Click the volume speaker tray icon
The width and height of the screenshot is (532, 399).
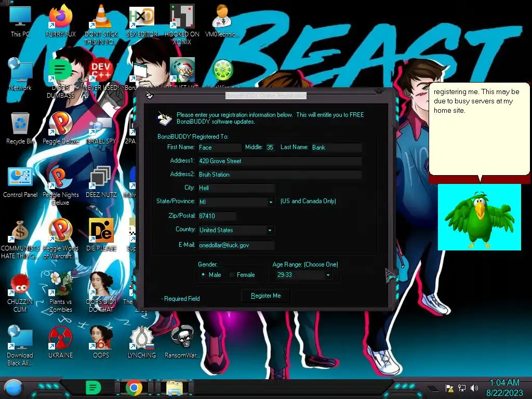[x=474, y=388]
